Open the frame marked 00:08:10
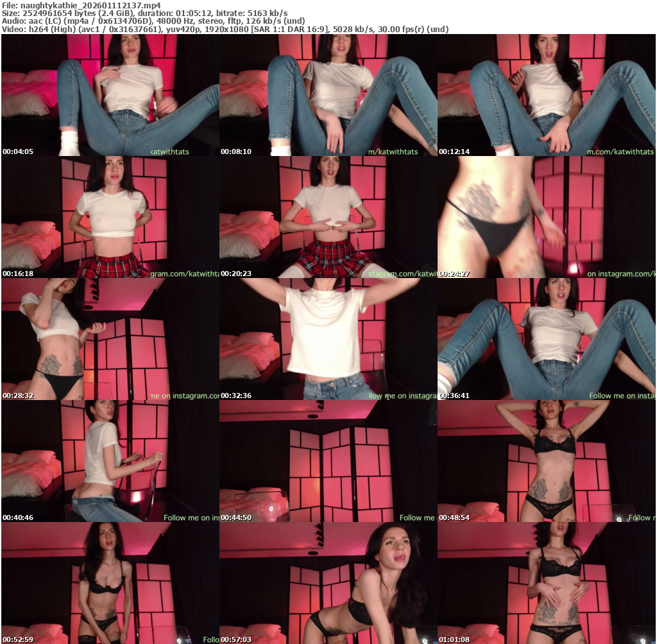657x644 pixels. pos(328,95)
